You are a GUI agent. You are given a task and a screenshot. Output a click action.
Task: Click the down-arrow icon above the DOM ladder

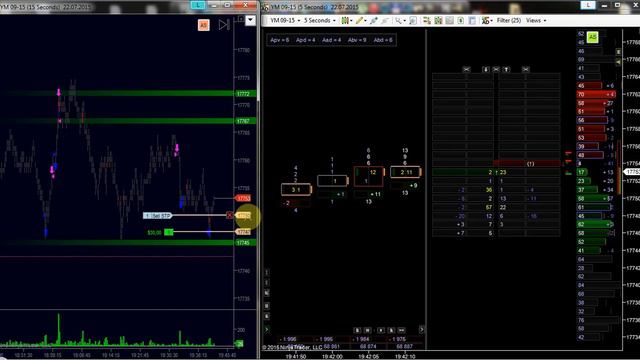(486, 70)
